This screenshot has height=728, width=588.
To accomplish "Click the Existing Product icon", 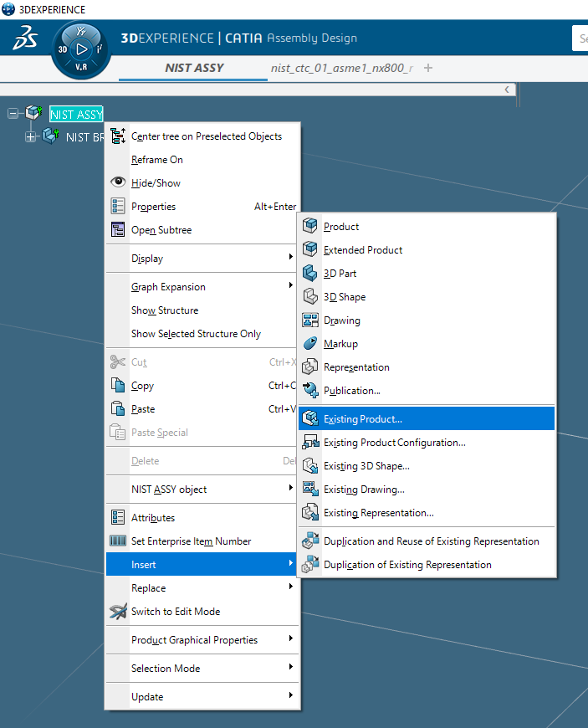I will tap(310, 418).
